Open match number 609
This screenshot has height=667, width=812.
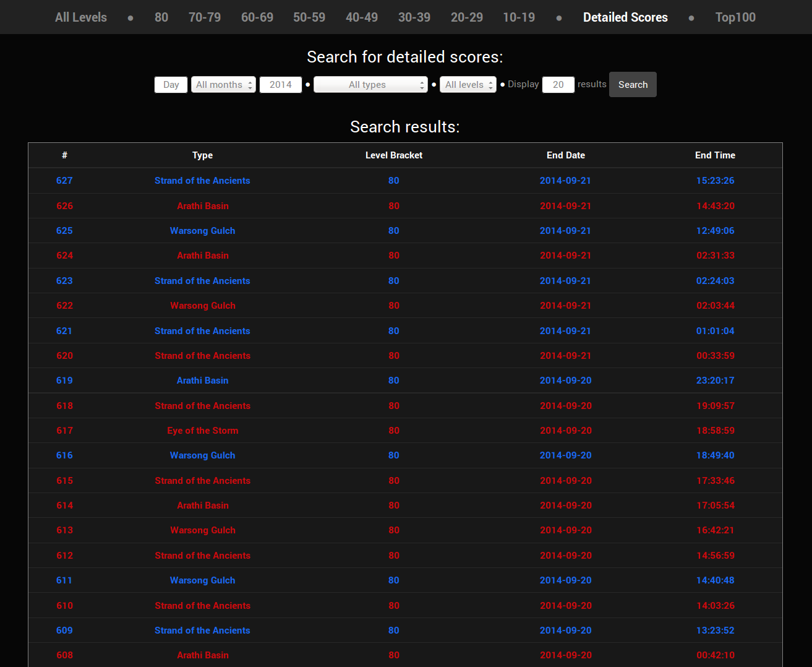tap(64, 630)
